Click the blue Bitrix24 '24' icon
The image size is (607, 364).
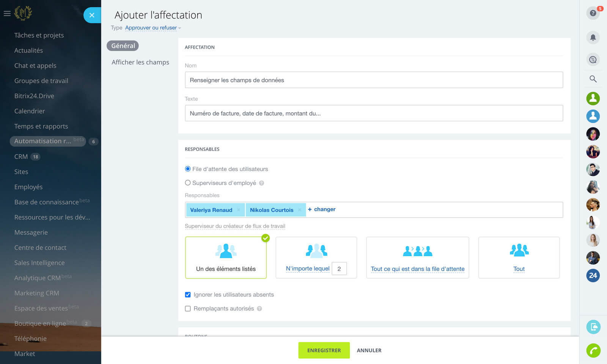593,276
